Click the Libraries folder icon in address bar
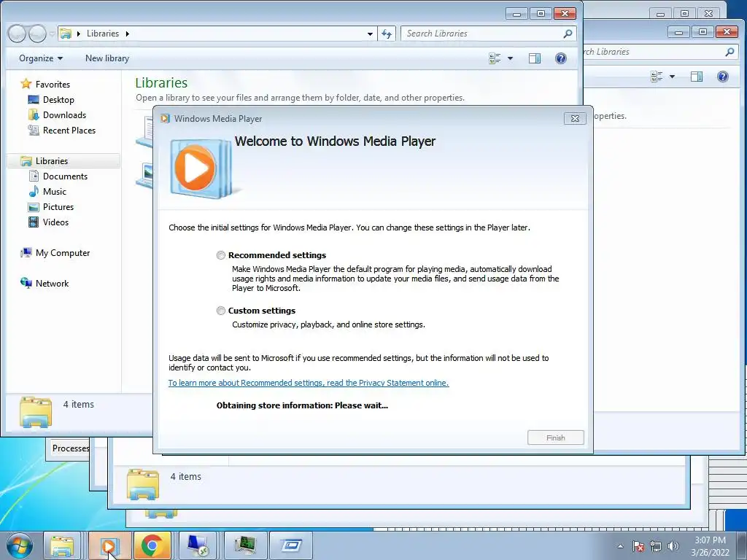Viewport: 747px width, 560px height. 66,34
